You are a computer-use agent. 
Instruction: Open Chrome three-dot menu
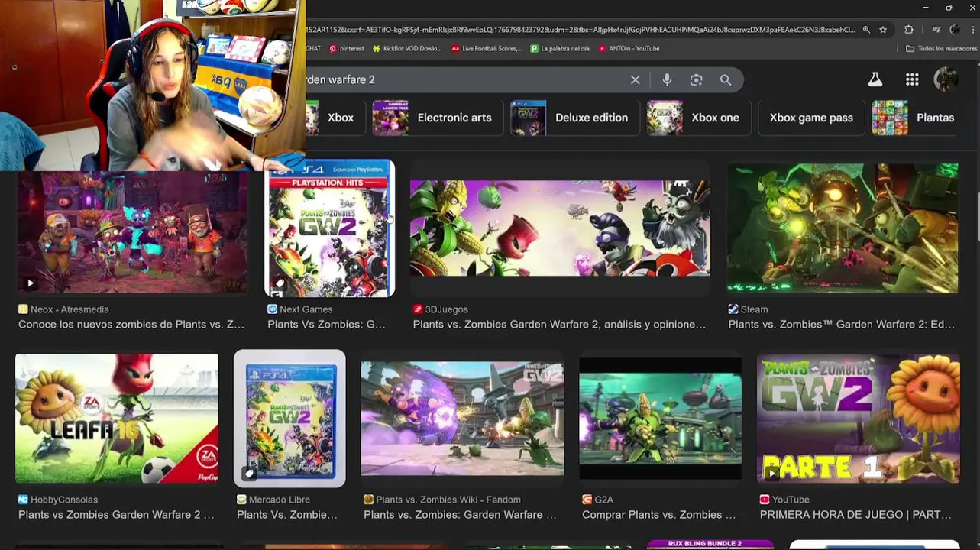pos(972,30)
